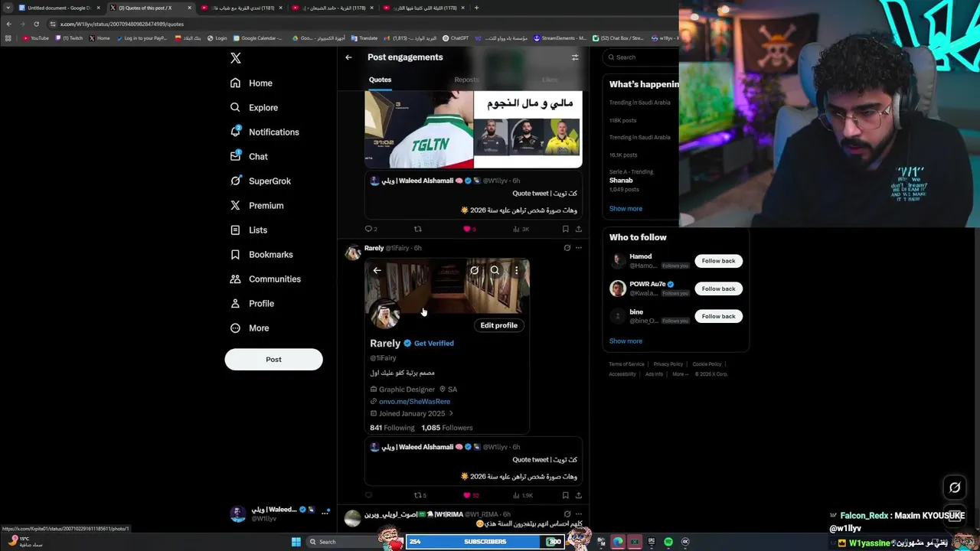Screen dimensions: 980x551
Task: Bookmark Rarely's quote post
Action: tap(565, 495)
